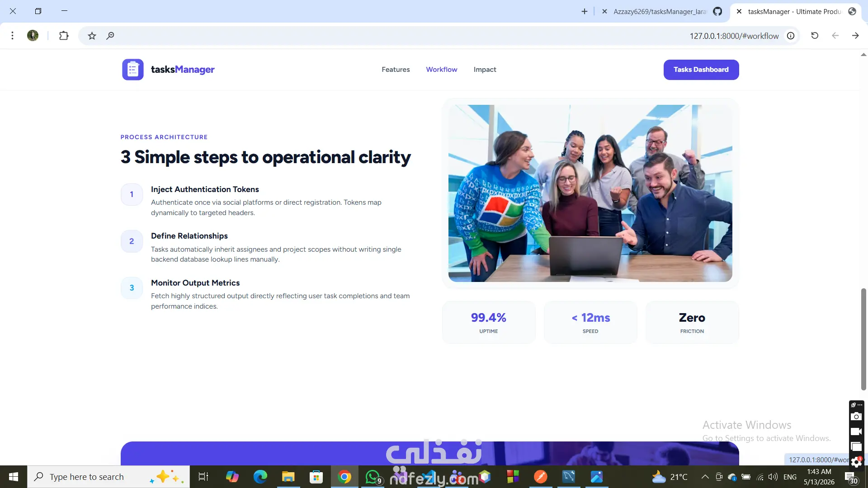Click step number 2 badge
Viewport: 868px width, 488px height.
[x=132, y=241]
